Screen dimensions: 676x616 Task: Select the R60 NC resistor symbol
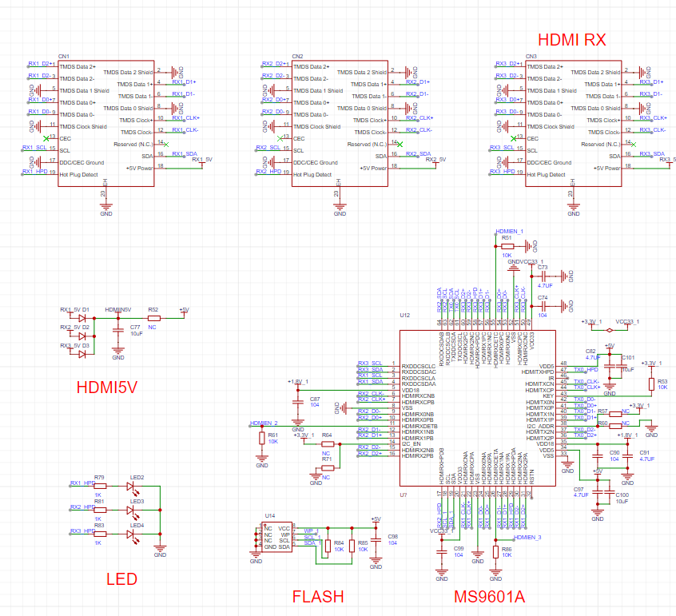tap(615, 427)
